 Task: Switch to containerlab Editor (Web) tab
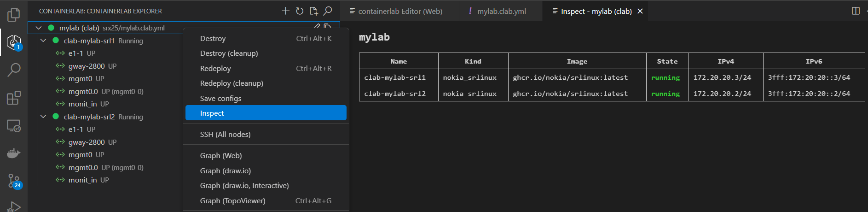(399, 11)
